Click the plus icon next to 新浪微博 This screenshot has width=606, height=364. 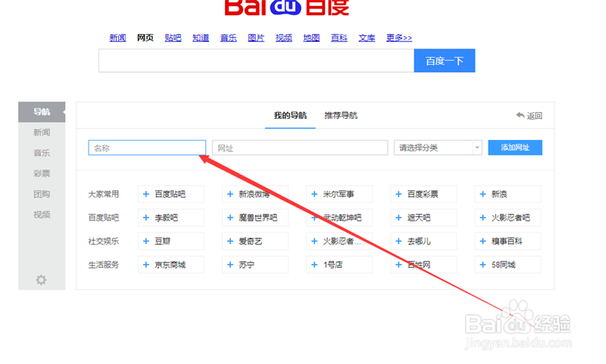click(230, 194)
